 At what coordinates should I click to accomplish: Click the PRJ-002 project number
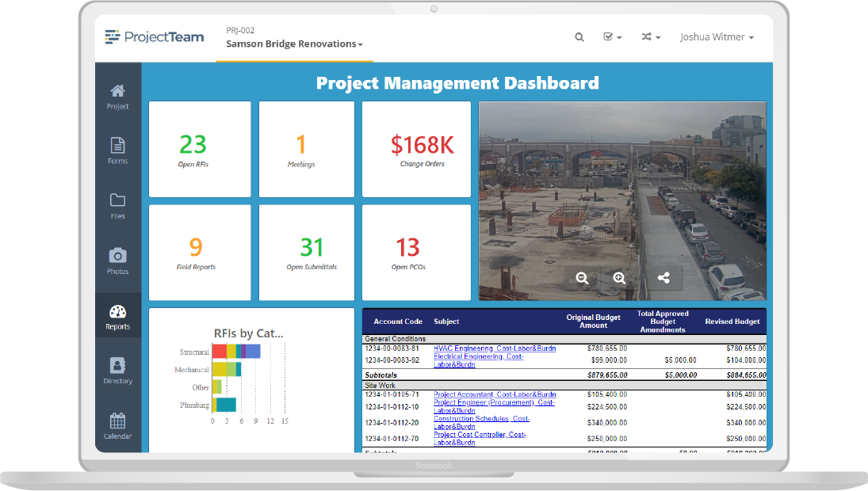point(240,30)
